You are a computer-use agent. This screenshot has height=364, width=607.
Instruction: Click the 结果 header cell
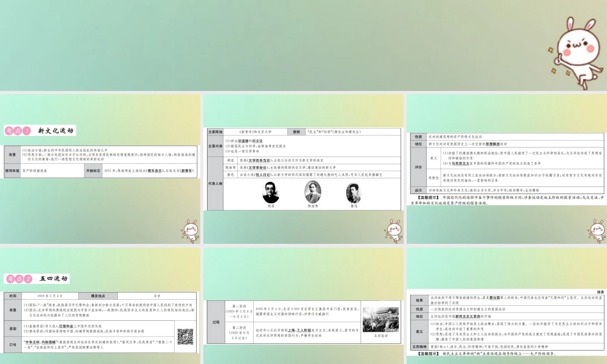(x=419, y=300)
